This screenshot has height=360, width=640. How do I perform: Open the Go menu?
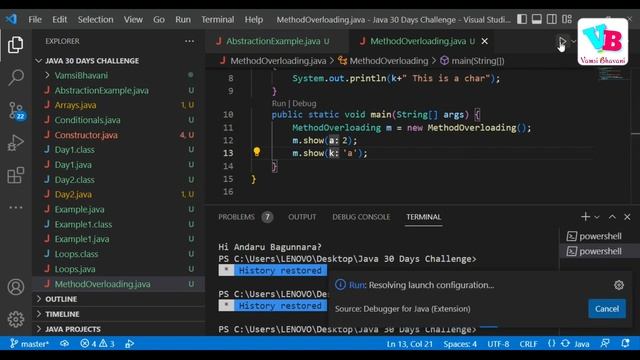pos(159,20)
